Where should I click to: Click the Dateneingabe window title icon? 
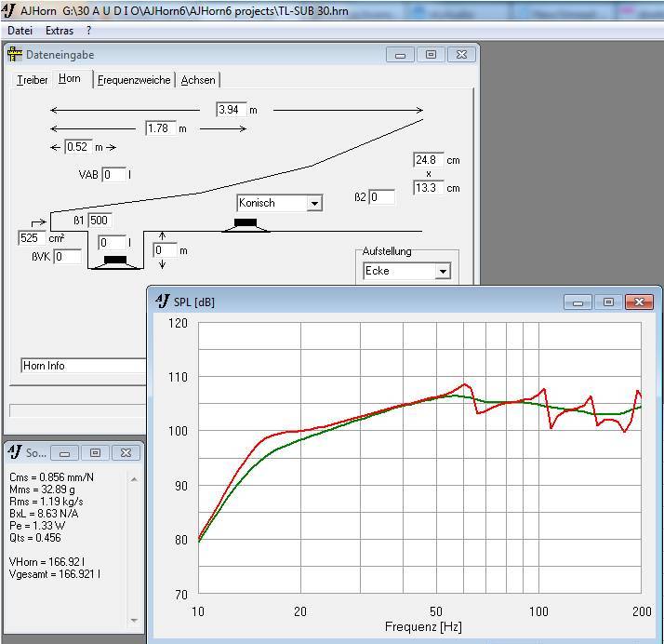coord(15,55)
